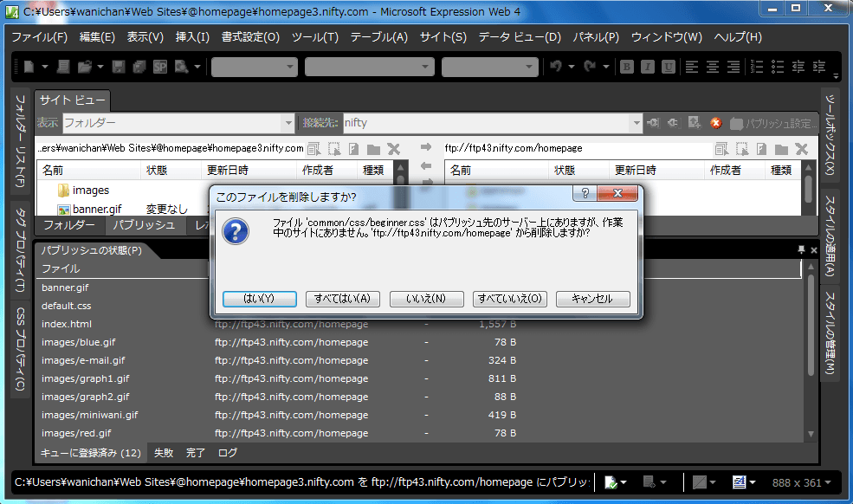Image resolution: width=853 pixels, height=504 pixels.
Task: Select the 失敗 tab in publish status
Action: click(164, 453)
